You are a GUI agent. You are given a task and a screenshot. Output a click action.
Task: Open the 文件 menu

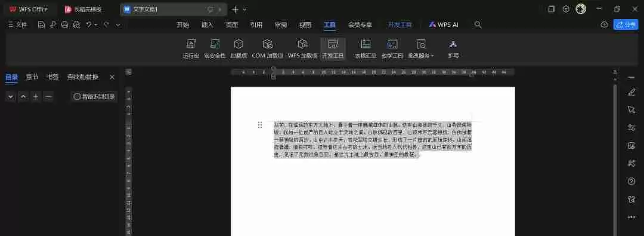tap(17, 24)
